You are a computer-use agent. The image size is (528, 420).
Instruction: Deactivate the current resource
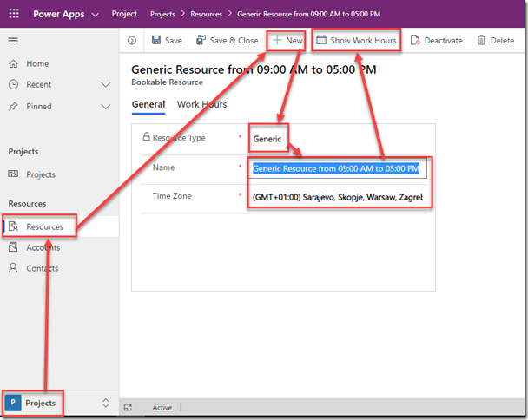(x=437, y=41)
